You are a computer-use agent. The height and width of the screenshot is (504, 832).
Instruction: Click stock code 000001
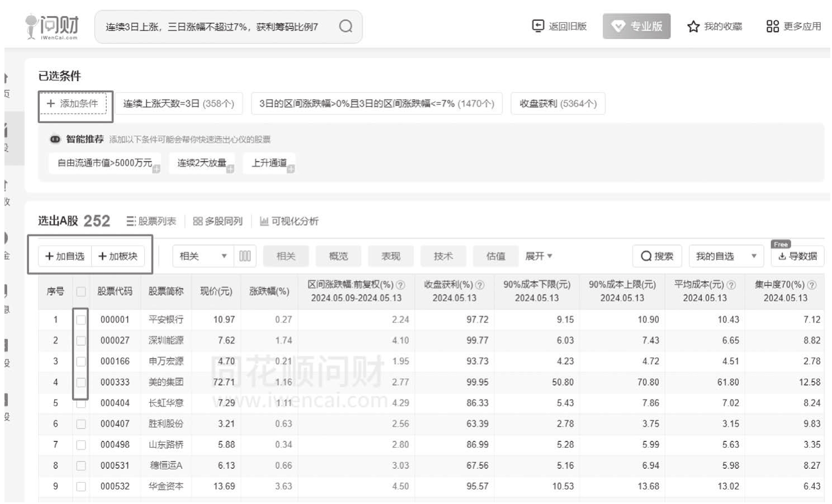click(x=115, y=320)
